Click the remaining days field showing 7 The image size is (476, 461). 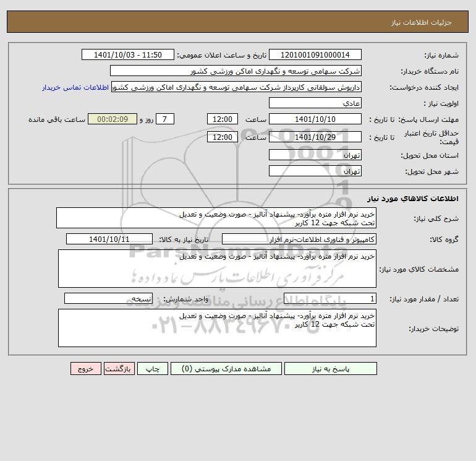[165, 119]
